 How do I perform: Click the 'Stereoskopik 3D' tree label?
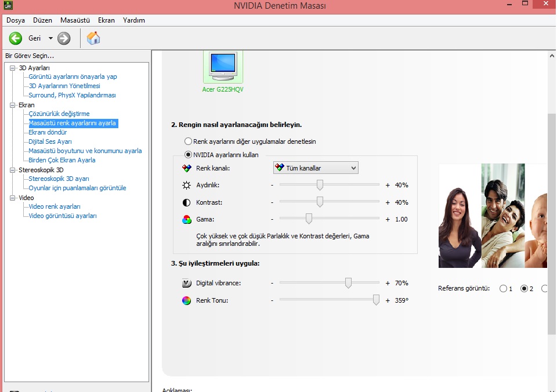pyautogui.click(x=41, y=170)
